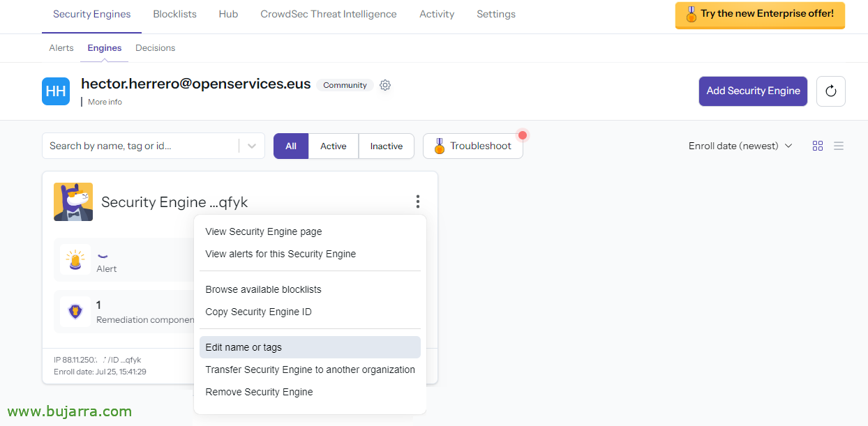Go to the Hub tab
This screenshot has height=426, width=868.
pos(228,14)
